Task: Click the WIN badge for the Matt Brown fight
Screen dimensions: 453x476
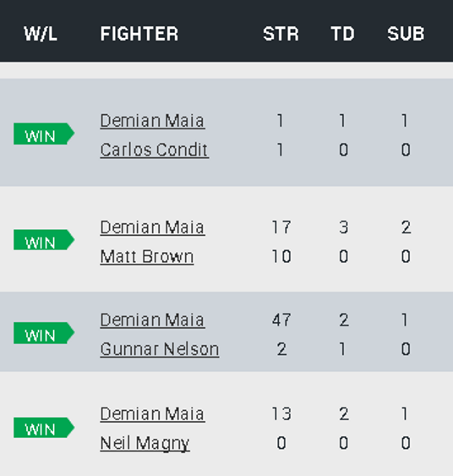Action: pos(44,240)
